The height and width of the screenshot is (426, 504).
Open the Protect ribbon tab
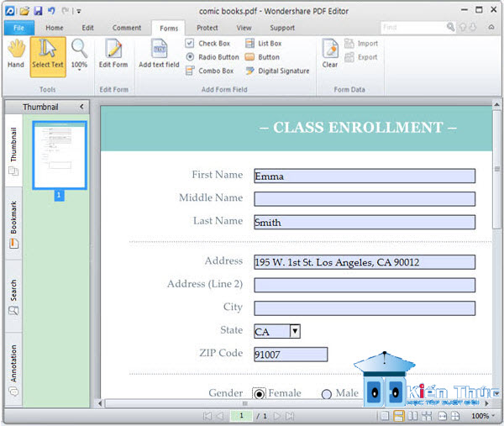pos(207,28)
